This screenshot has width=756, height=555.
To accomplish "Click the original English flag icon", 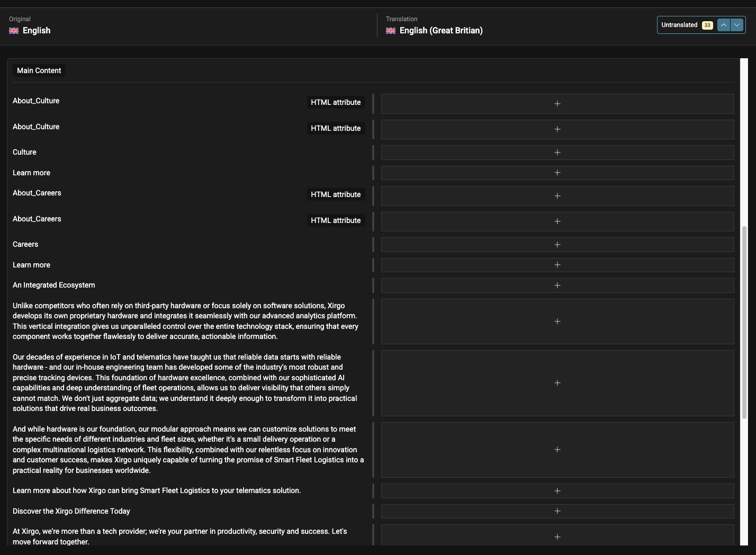I will 14,31.
